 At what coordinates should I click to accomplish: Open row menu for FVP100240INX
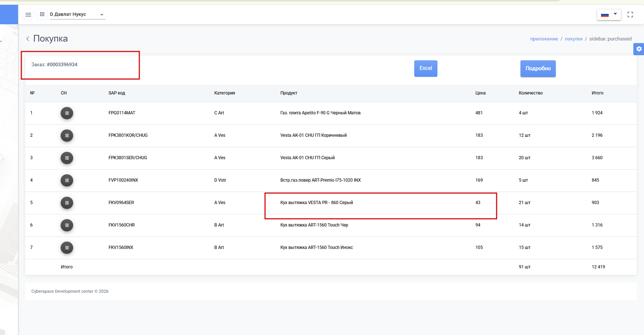click(67, 180)
